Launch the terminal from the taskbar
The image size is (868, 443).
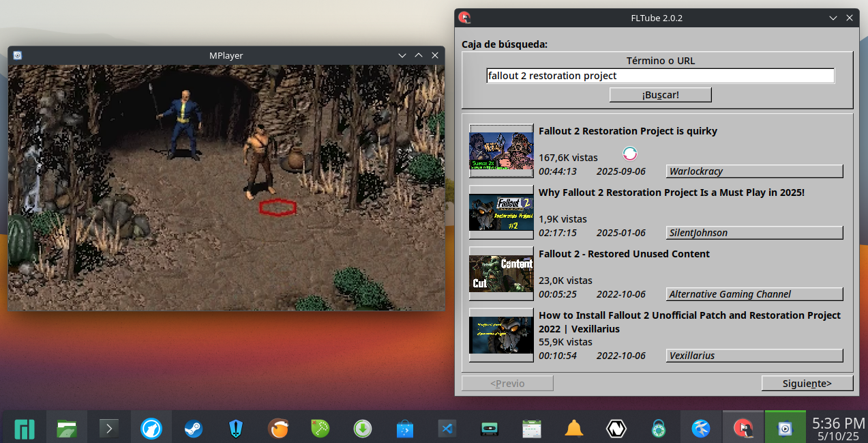click(x=109, y=429)
